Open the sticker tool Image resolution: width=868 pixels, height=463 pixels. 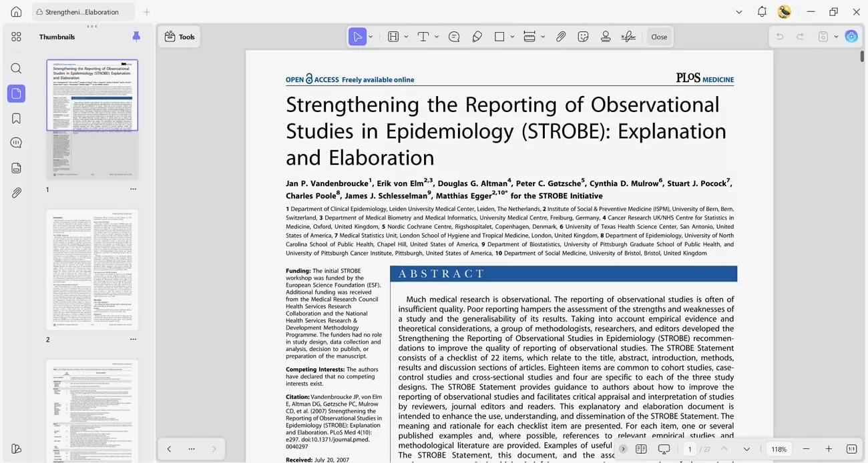583,37
